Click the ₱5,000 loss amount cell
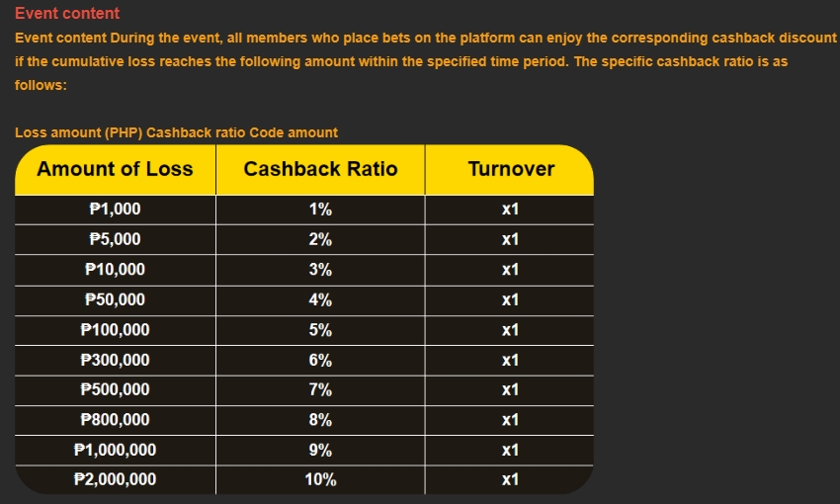840x504 pixels. 115,239
